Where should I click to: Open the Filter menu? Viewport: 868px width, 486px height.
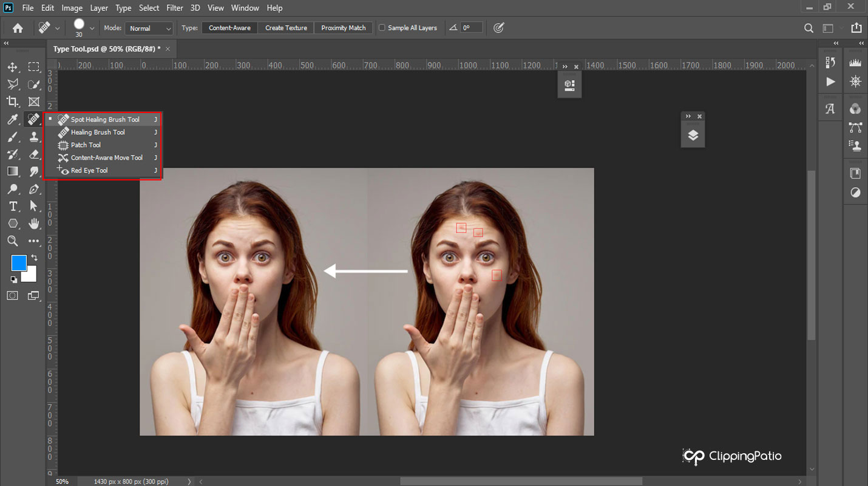(x=175, y=8)
